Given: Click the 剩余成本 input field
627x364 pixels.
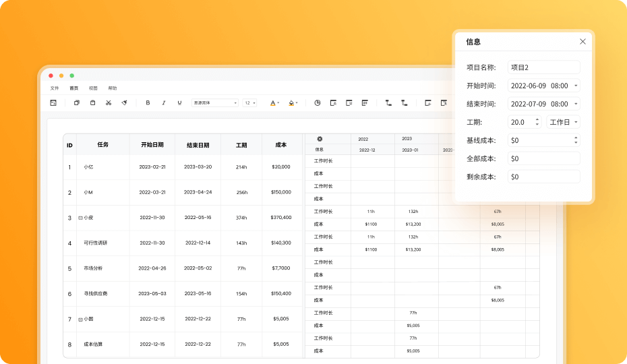Looking at the screenshot, I should pos(544,177).
